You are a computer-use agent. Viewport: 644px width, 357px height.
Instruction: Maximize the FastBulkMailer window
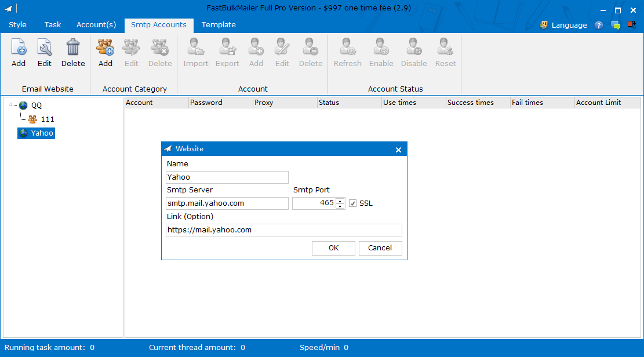pos(618,10)
